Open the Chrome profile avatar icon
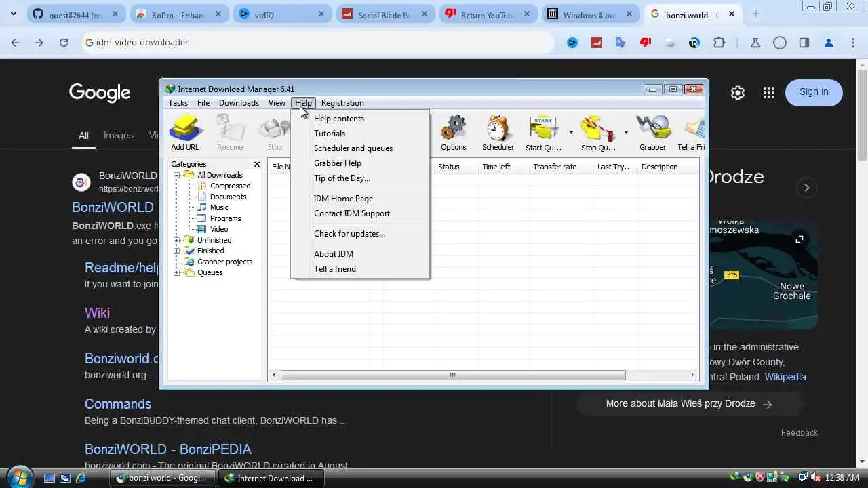 click(828, 43)
